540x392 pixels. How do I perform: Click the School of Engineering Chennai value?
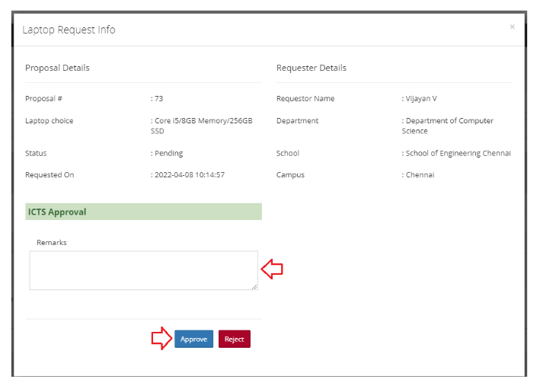tap(458, 154)
